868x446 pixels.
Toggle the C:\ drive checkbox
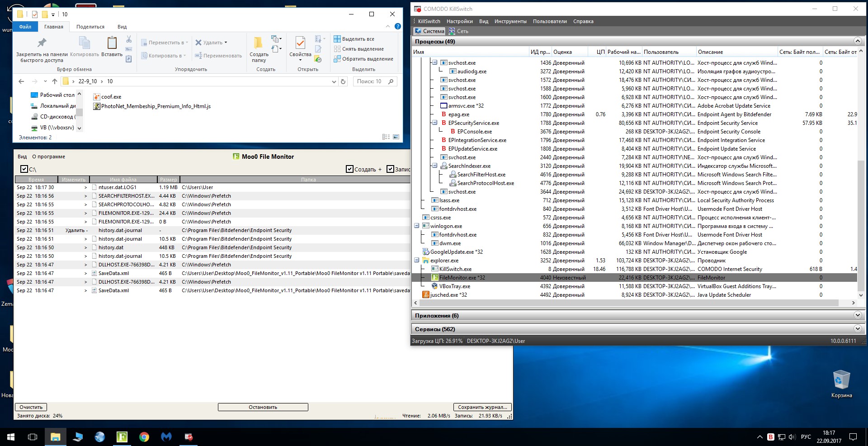tap(24, 169)
